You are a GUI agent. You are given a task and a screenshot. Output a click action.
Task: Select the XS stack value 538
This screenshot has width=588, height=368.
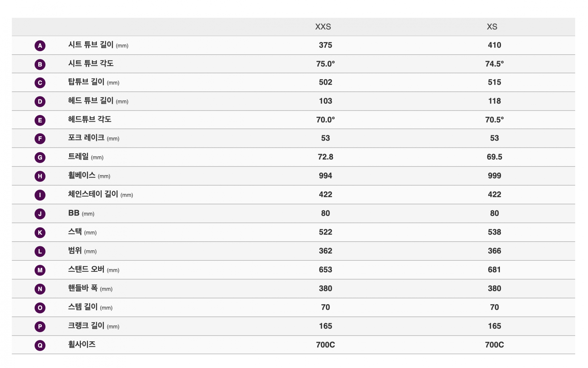pyautogui.click(x=494, y=232)
